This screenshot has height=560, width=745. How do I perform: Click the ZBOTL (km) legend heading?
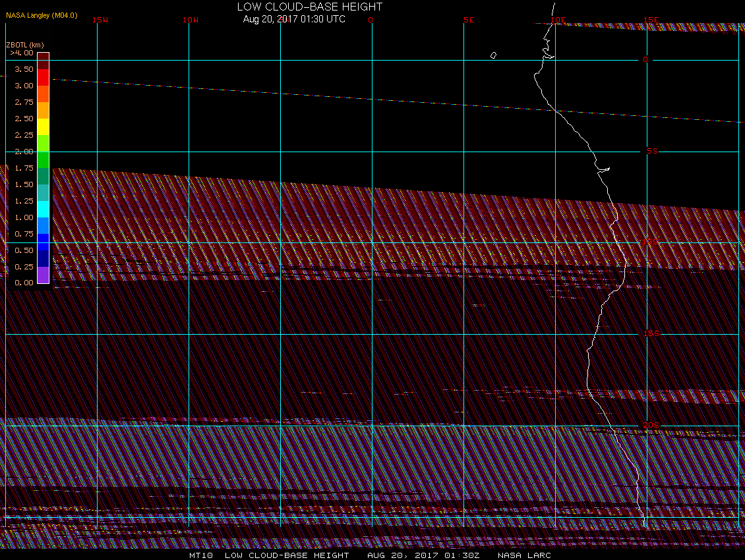(24, 45)
